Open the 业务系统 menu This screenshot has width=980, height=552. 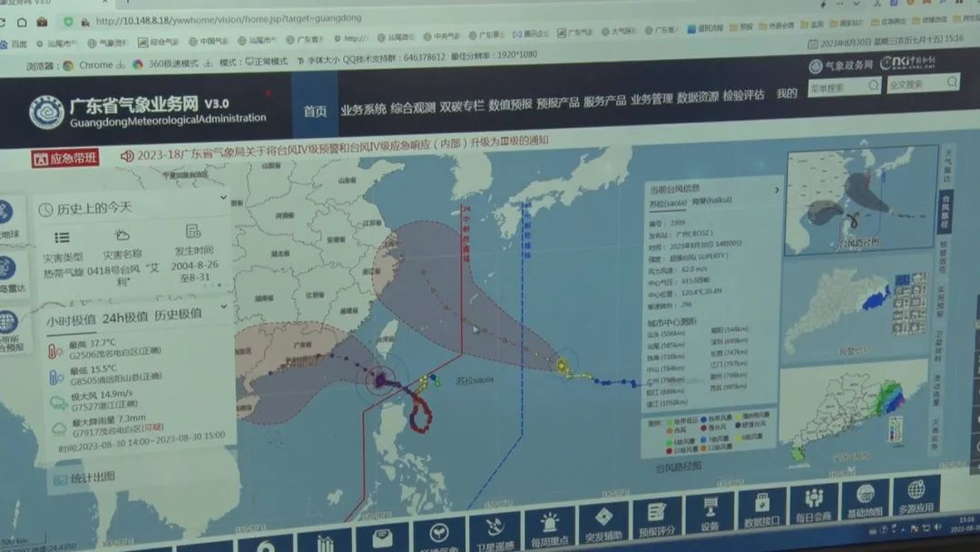(x=363, y=109)
